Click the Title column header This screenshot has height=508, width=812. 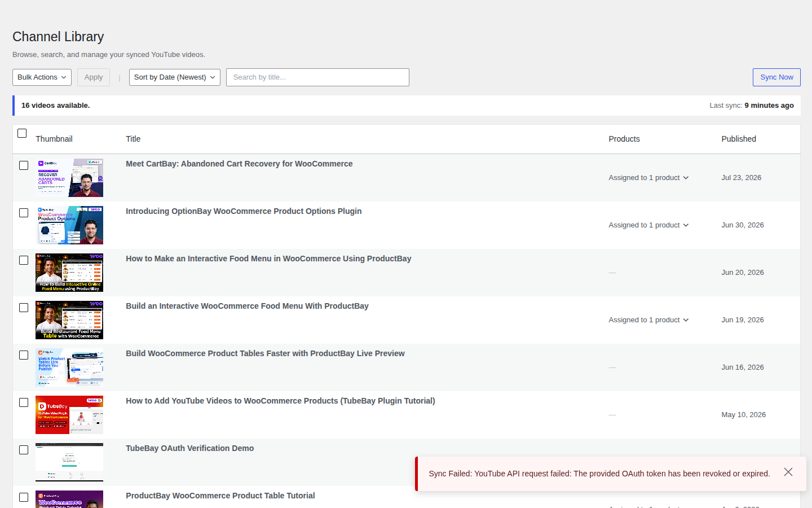(x=133, y=139)
